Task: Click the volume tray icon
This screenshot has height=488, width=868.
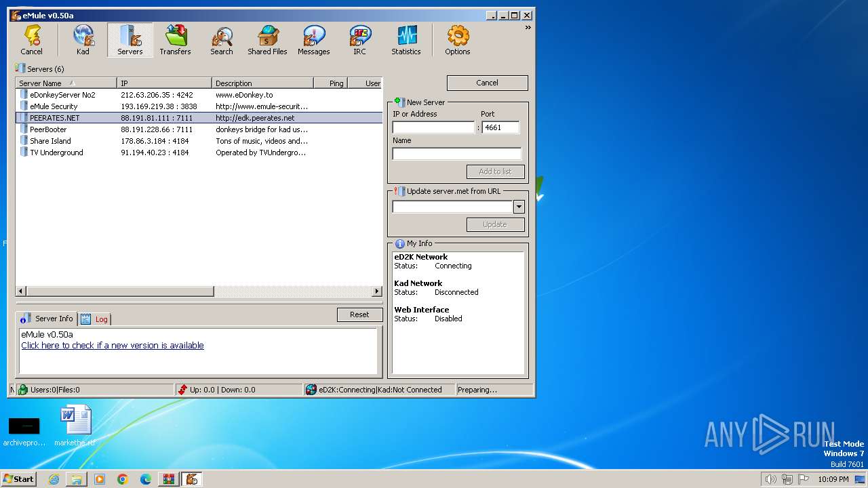Action: (x=770, y=479)
